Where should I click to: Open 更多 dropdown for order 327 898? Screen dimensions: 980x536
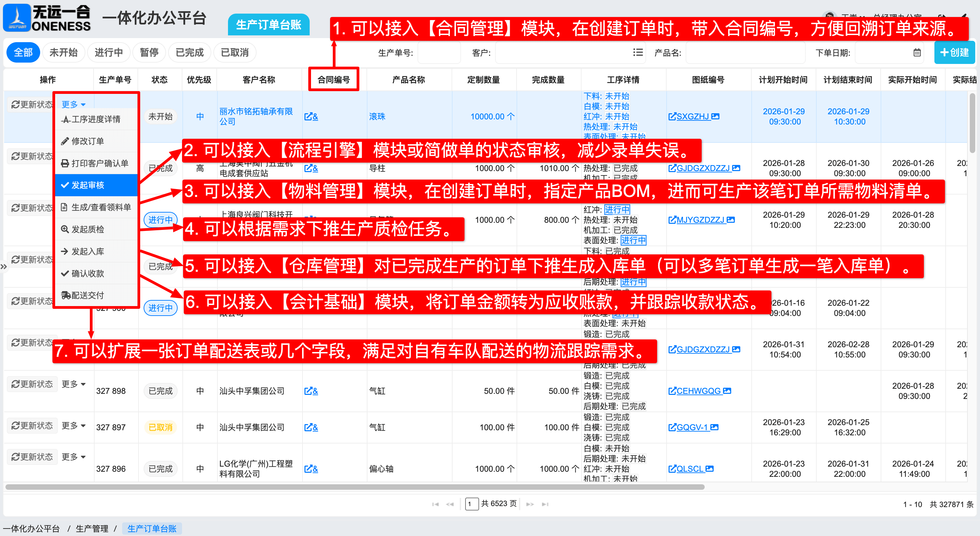[x=73, y=384]
